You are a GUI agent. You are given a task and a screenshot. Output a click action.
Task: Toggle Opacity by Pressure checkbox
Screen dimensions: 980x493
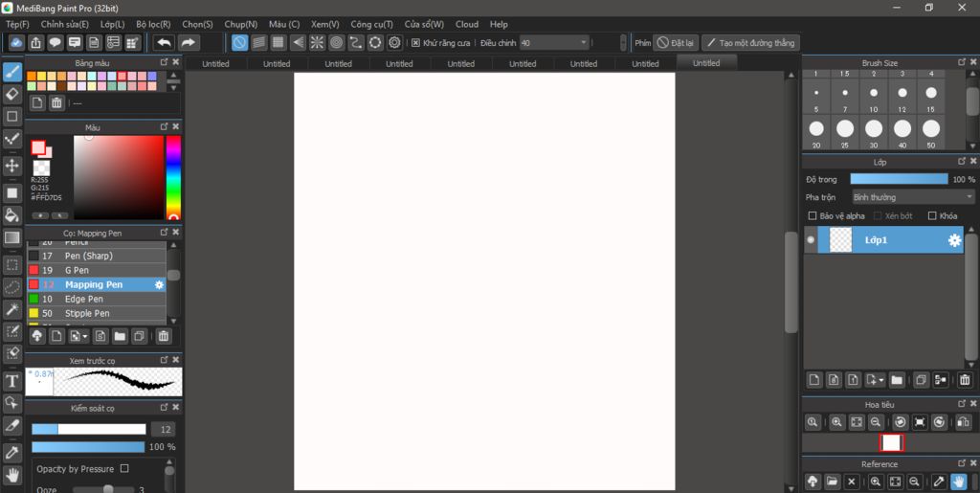pyautogui.click(x=124, y=469)
